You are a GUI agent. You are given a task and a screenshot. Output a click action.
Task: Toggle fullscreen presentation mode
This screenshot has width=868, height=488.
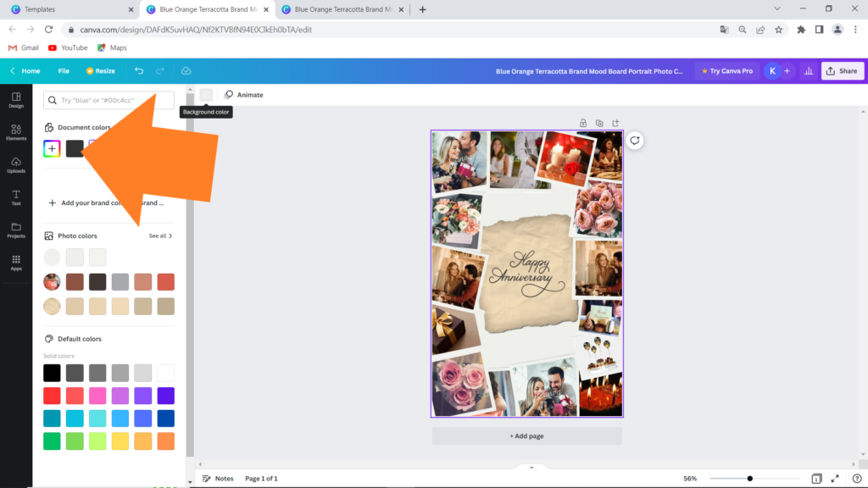[x=835, y=479]
